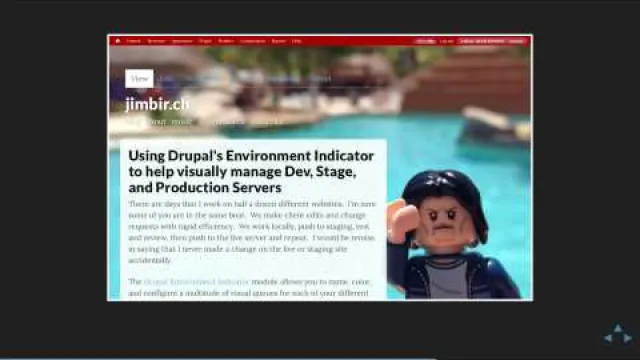Click the home icon in red admin bar
This screenshot has width=640, height=360.
click(x=118, y=41)
